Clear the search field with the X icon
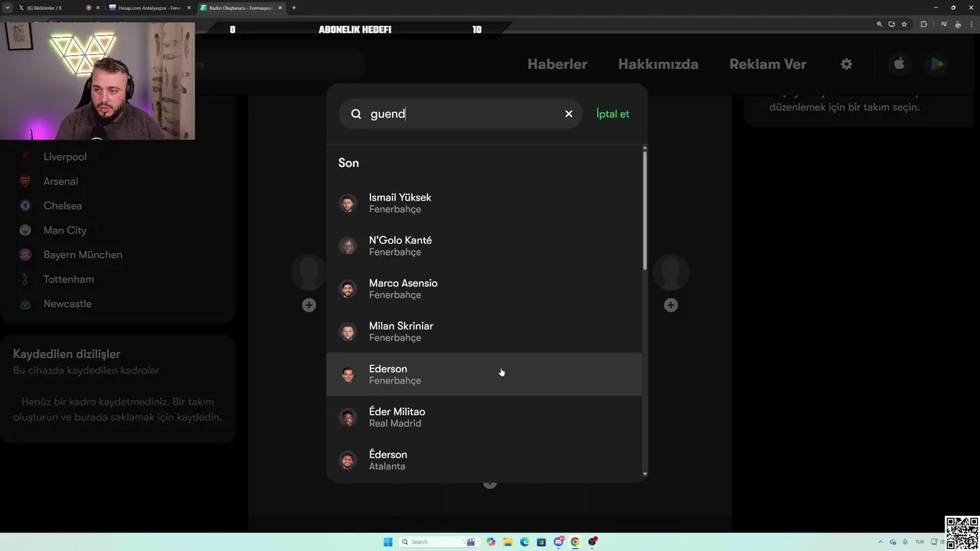Screen dimensions: 980x551 click(x=569, y=113)
